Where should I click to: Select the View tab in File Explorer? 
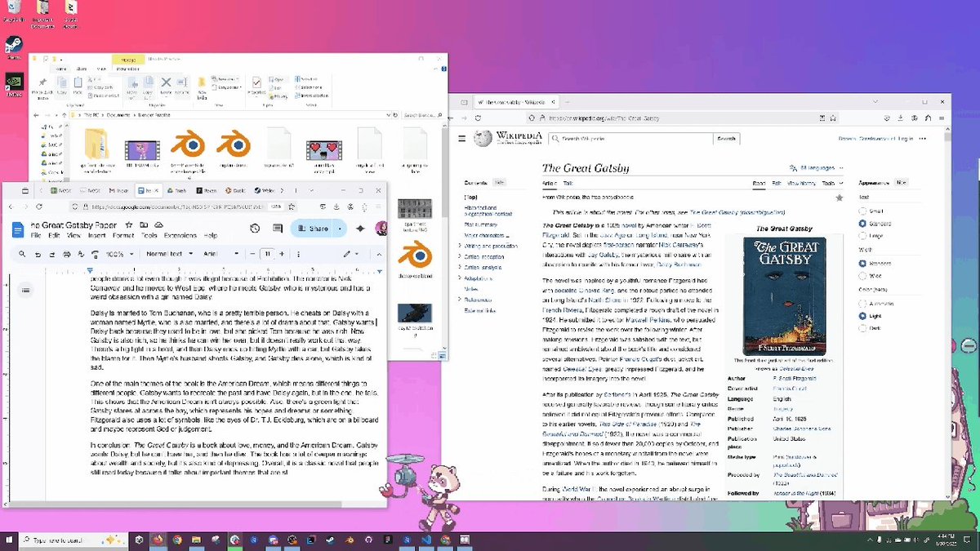[x=101, y=69]
